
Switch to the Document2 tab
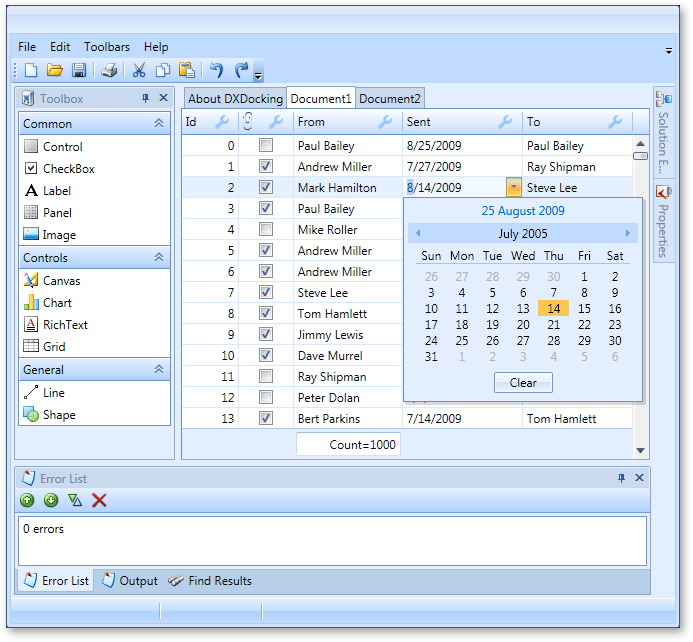pos(390,99)
